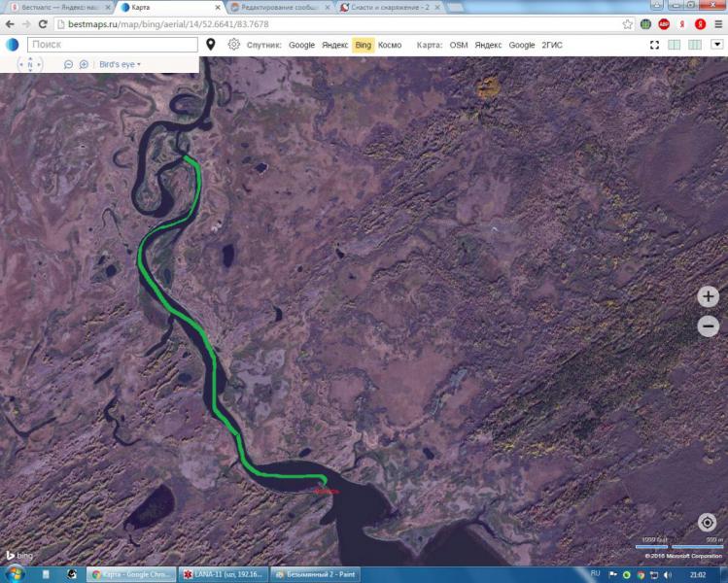Toggle the highlighted Bing satellite layer
The width and height of the screenshot is (728, 583).
pyautogui.click(x=364, y=45)
